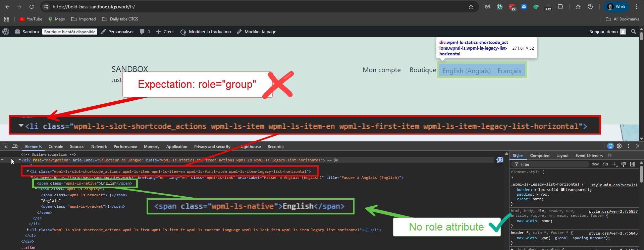Open DevTools settings gear
Image resolution: width=644 pixels, height=250 pixels.
(x=619, y=146)
